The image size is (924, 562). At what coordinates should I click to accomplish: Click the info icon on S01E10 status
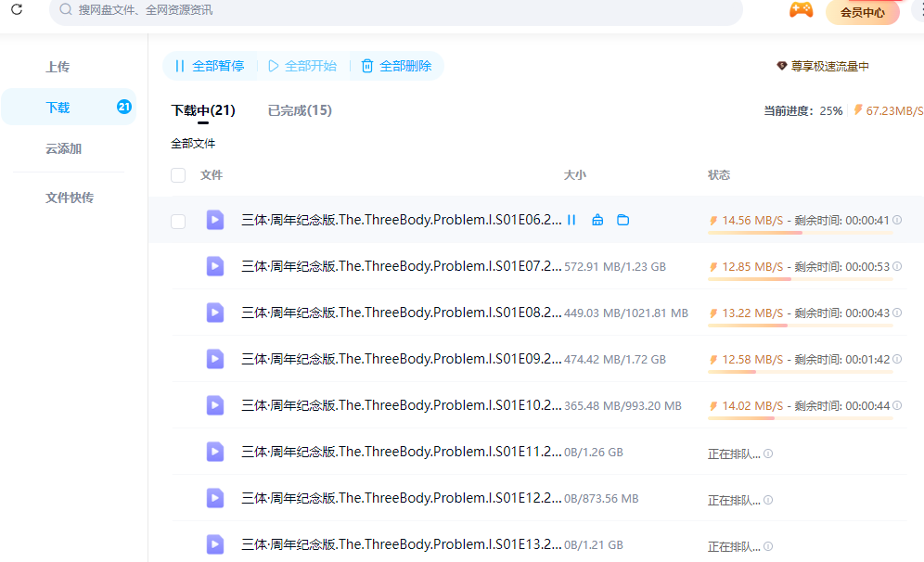pyautogui.click(x=897, y=405)
